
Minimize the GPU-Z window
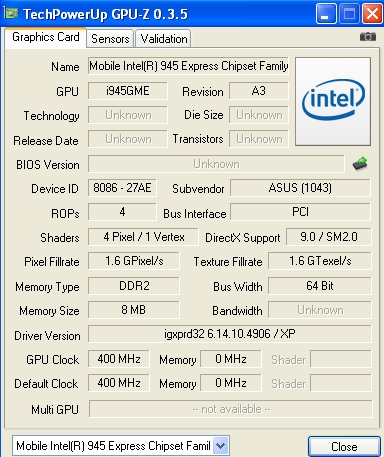point(326,14)
